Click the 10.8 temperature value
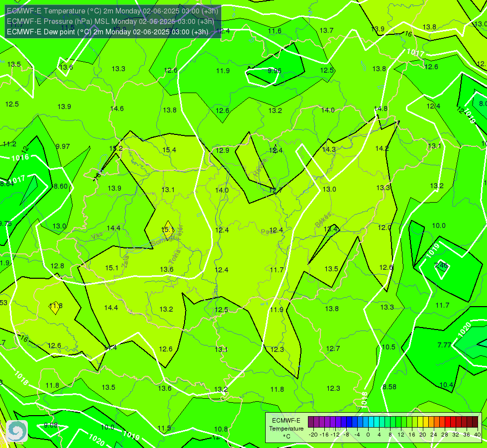The width and height of the screenshot is (487, 448). point(221,430)
